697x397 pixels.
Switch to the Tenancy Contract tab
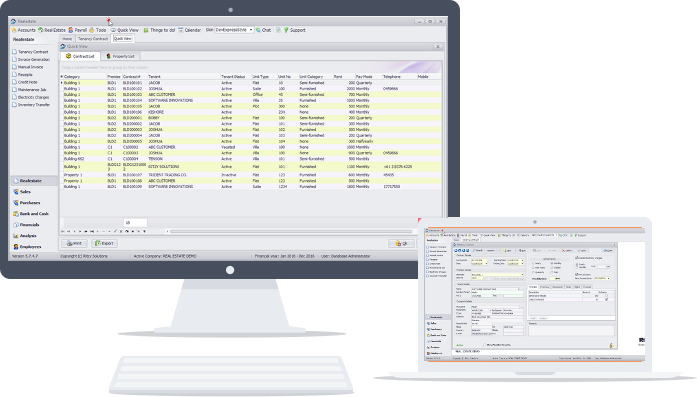tap(93, 39)
